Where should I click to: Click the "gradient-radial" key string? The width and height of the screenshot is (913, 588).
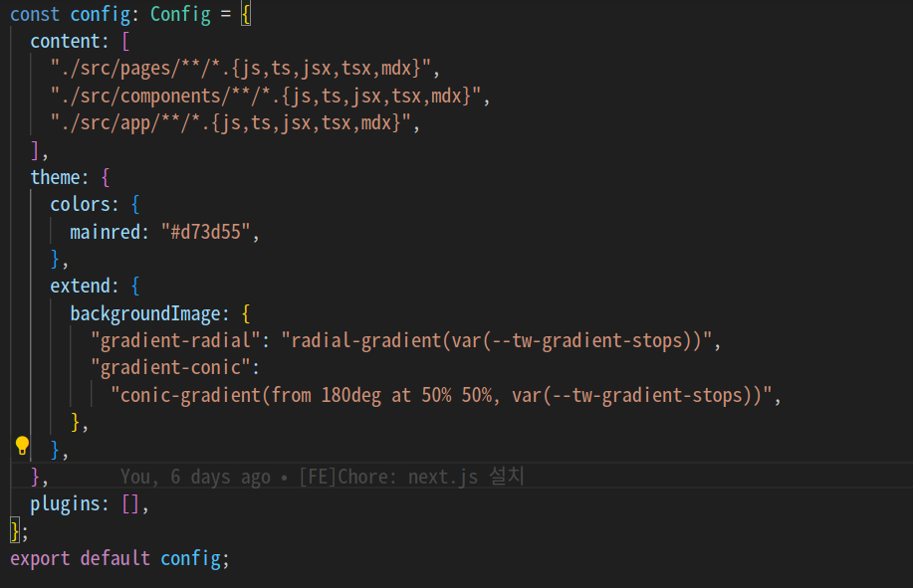[x=175, y=341]
